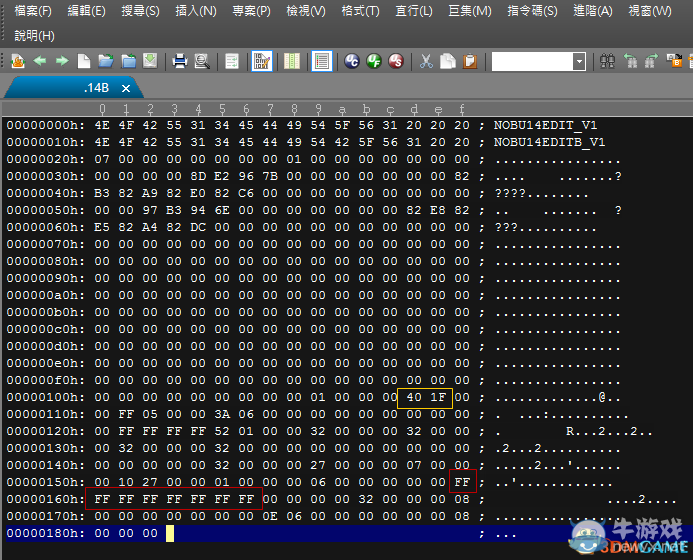Open the 視窗(W) menu
Screen dimensions: 693x560
pos(650,11)
